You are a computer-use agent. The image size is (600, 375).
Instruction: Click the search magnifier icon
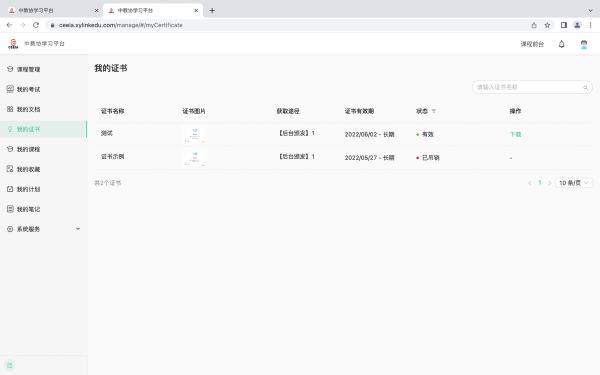pos(585,87)
